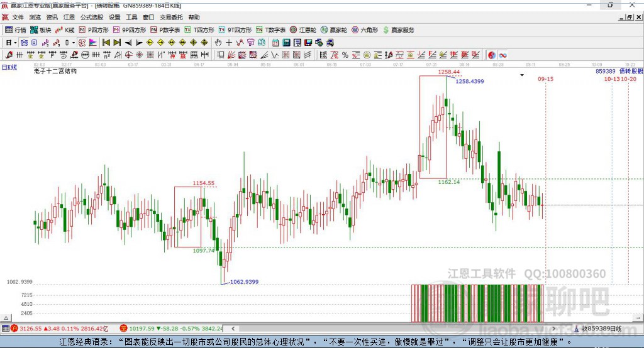Open the 9P四方形 tool
The width and height of the screenshot is (644, 348).
[x=130, y=30]
